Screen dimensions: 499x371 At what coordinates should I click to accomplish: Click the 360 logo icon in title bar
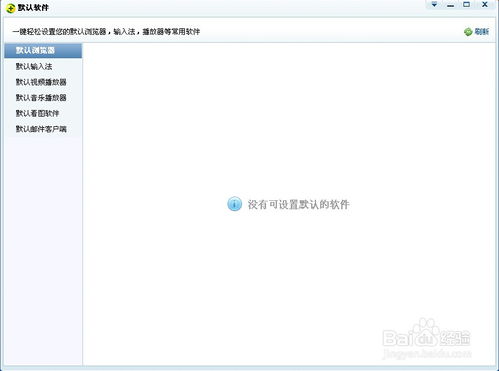click(x=10, y=8)
